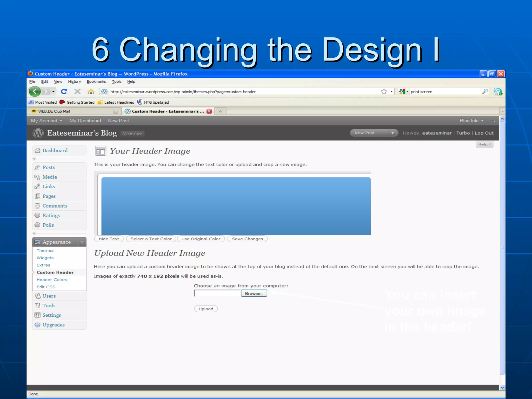Open the Most Visited bookmark folder

pyautogui.click(x=43, y=102)
